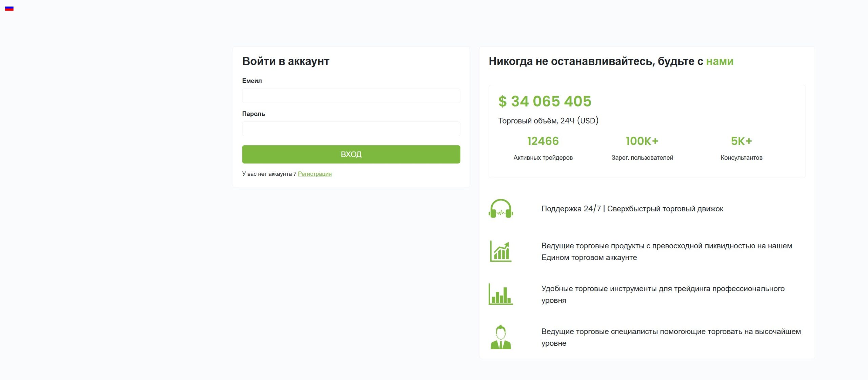Click the Russian flag language icon
Screen dimensions: 868x380
(9, 8)
